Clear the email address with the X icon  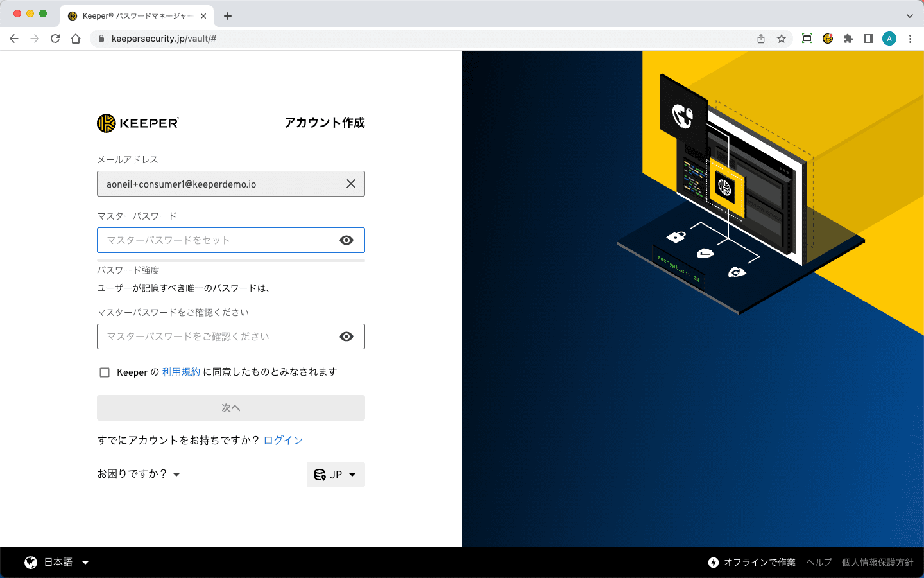pos(351,184)
